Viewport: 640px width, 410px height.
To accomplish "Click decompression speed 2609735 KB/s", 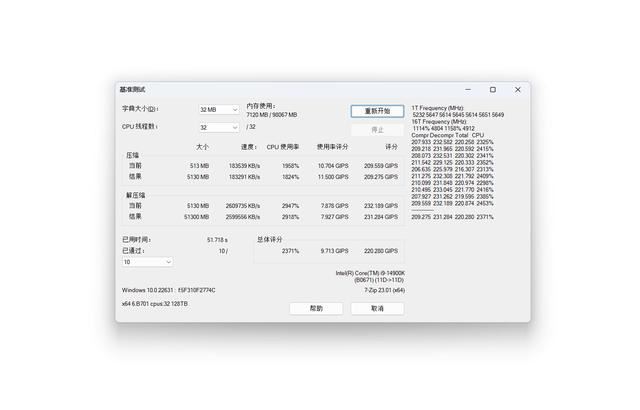I will [243, 206].
